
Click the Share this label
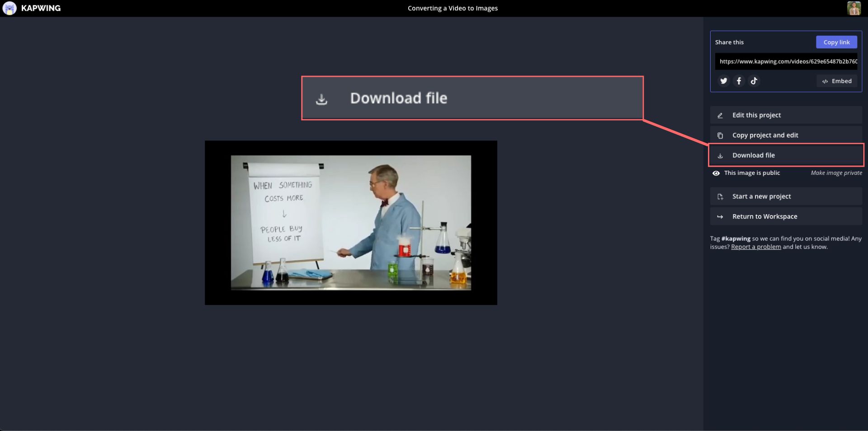pos(729,42)
